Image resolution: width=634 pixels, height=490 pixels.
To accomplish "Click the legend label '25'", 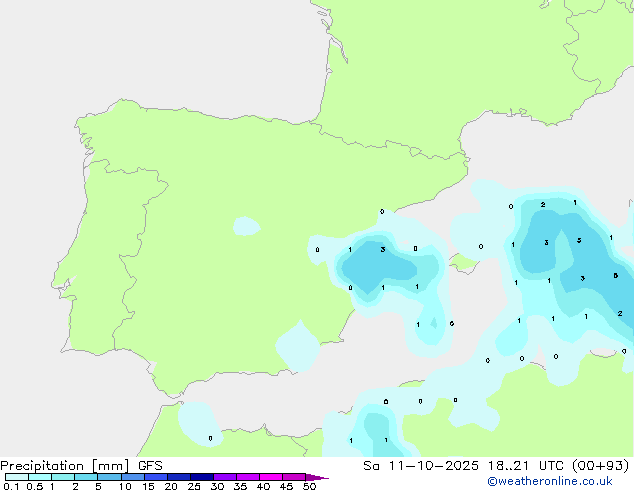I will tap(194, 486).
